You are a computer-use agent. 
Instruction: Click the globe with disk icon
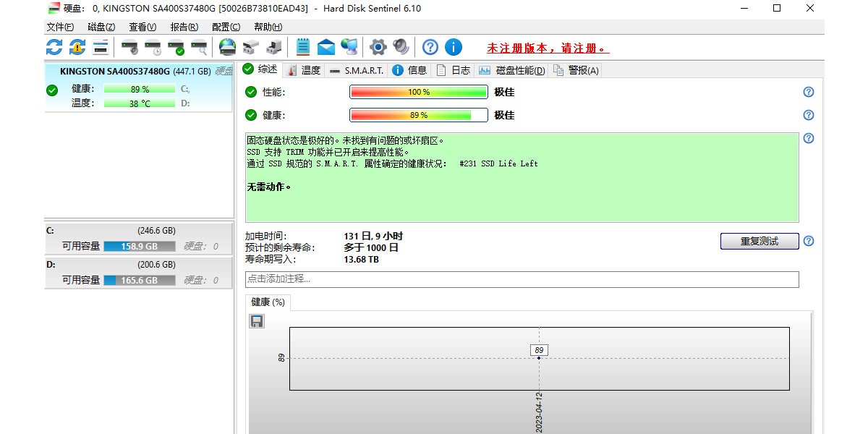tap(227, 48)
